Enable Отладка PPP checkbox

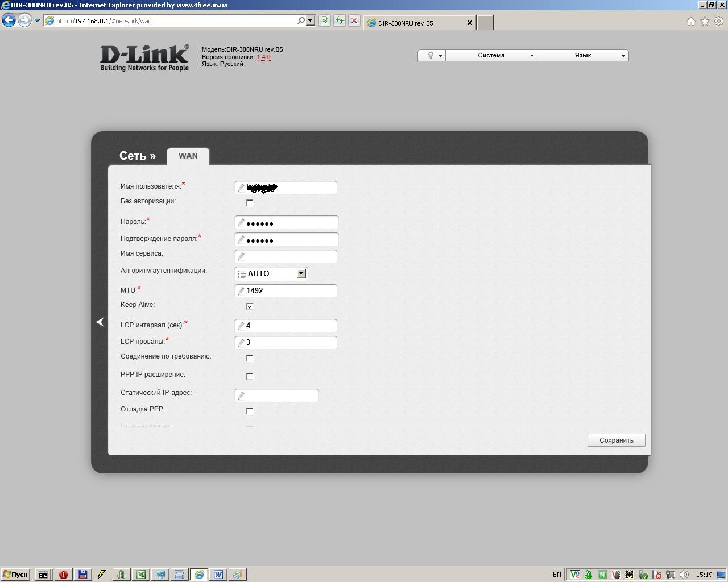[x=250, y=411]
